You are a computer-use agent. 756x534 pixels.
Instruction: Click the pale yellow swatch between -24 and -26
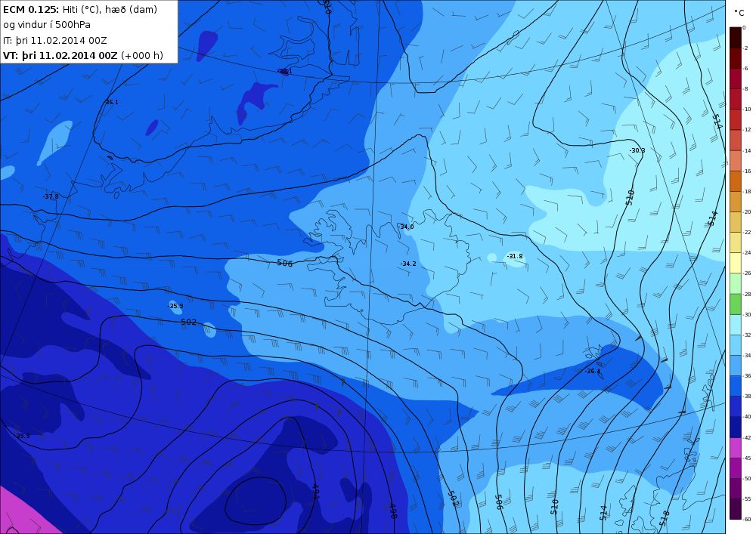point(736,263)
